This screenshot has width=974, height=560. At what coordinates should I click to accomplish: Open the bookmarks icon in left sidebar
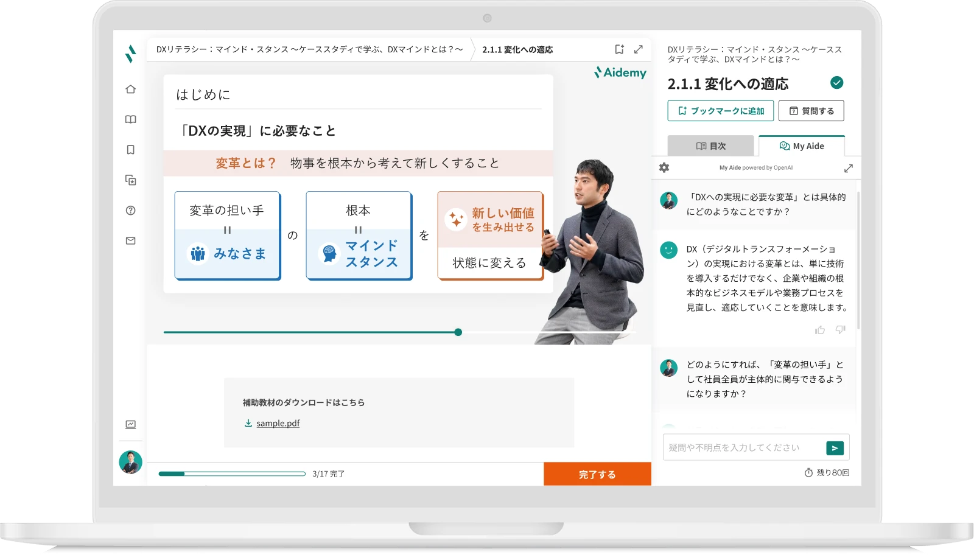[130, 150]
